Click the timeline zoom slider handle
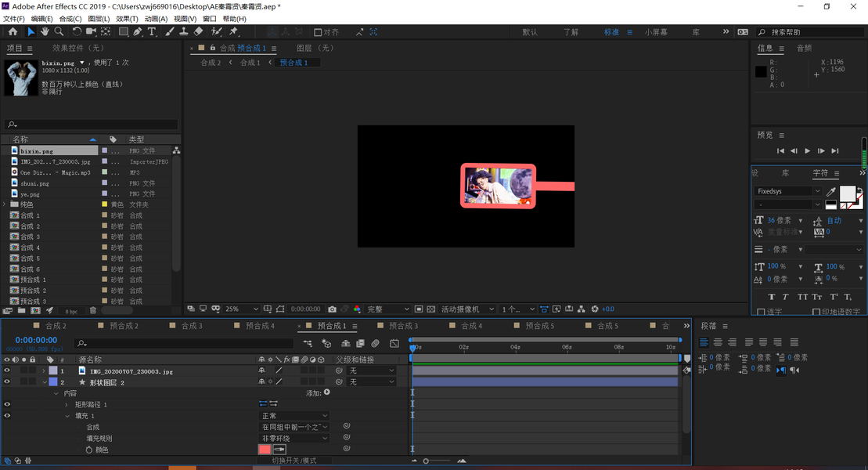 [x=426, y=461]
